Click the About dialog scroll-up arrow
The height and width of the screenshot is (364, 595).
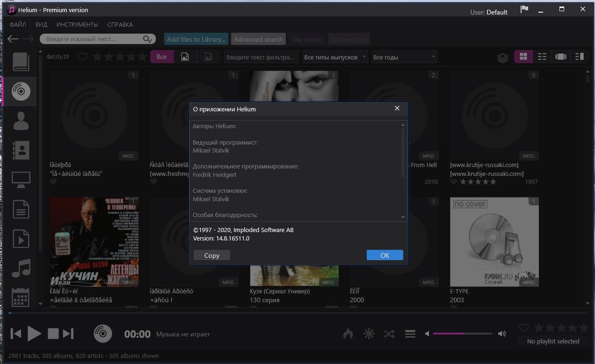[x=403, y=125]
